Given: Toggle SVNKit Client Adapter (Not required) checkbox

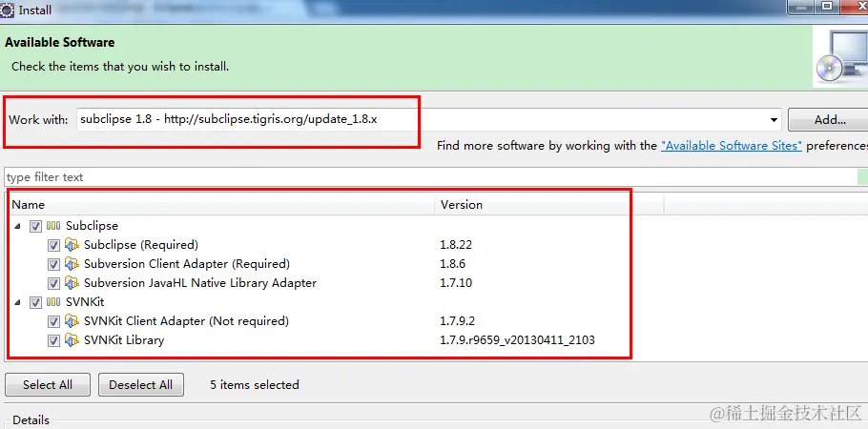Looking at the screenshot, I should [x=53, y=321].
